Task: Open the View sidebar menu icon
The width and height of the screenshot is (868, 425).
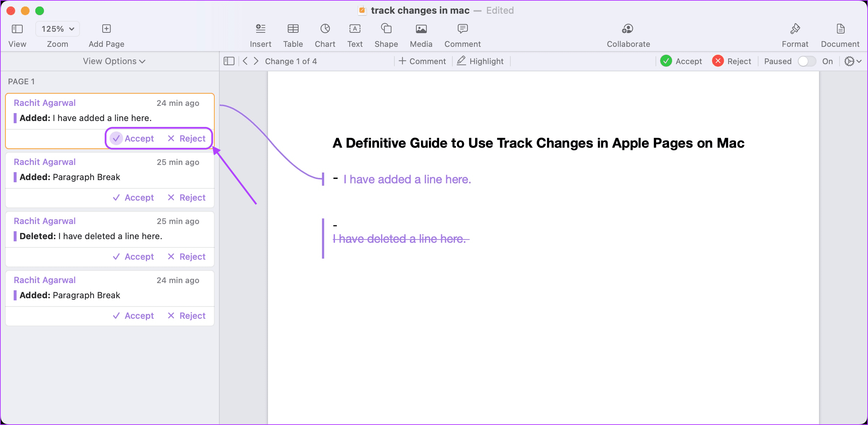Action: pos(17,29)
